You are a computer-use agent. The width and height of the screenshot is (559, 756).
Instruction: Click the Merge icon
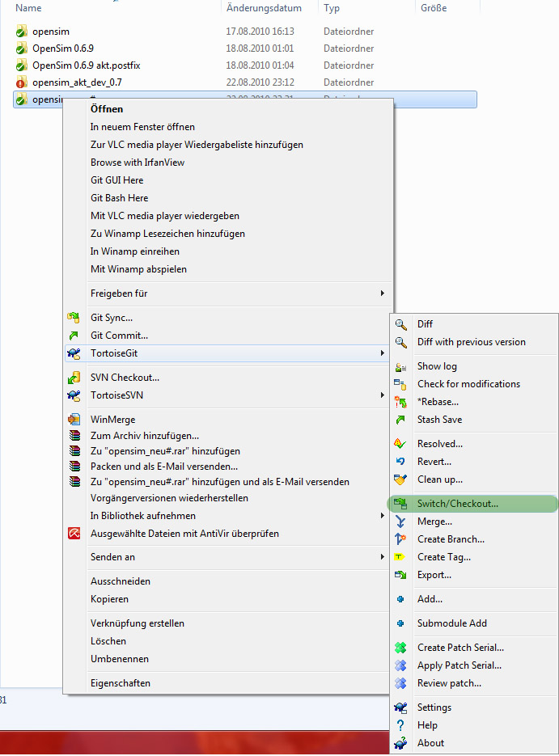400,522
